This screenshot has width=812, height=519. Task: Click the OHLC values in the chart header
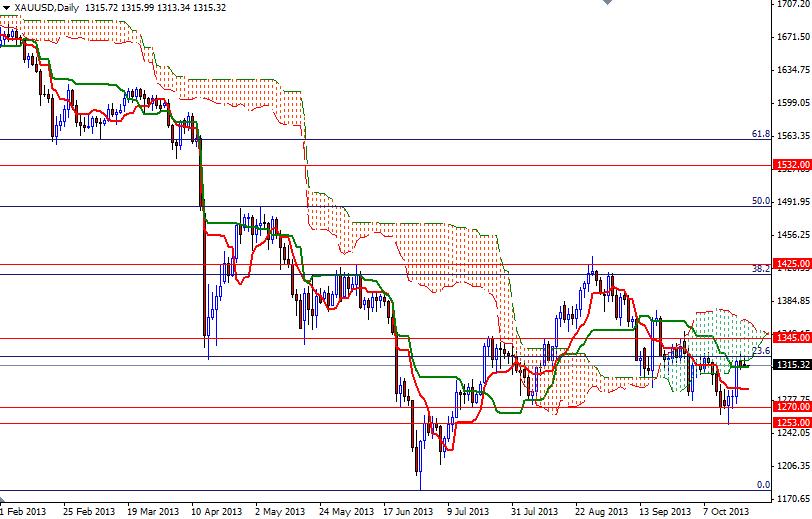(155, 8)
